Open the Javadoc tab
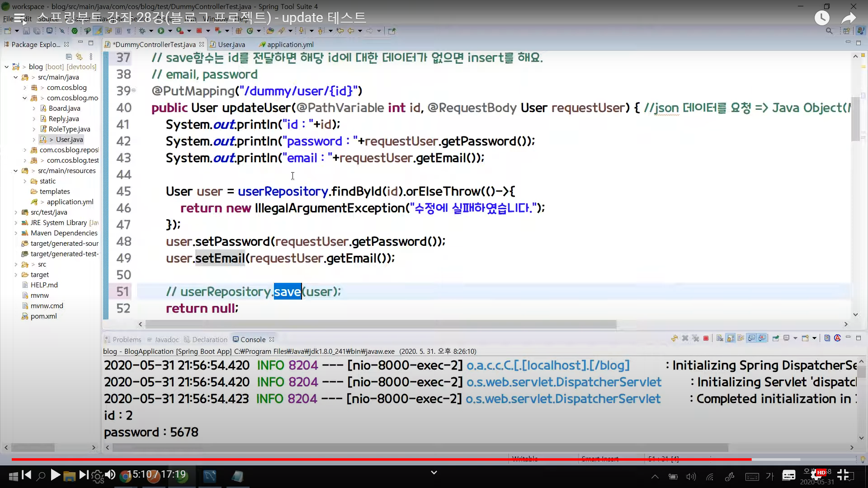The height and width of the screenshot is (488, 868). coord(163,339)
